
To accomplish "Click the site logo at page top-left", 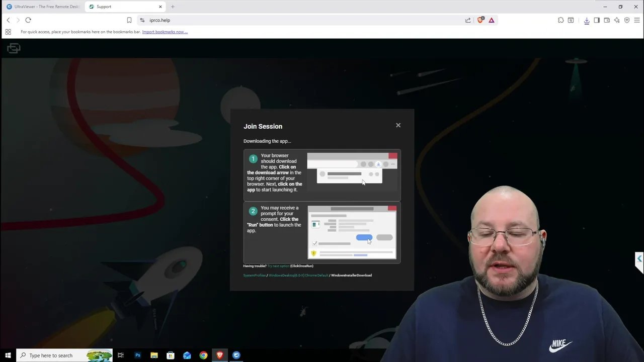I will 14,48.
